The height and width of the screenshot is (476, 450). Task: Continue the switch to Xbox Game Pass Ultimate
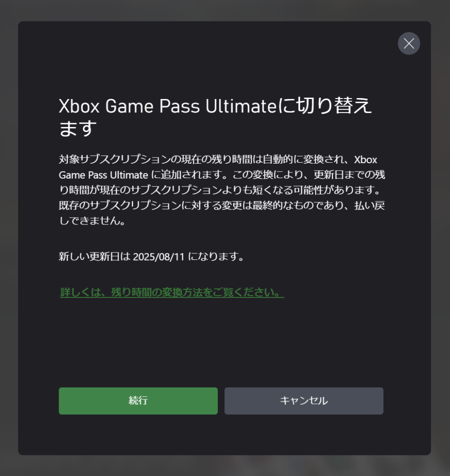pos(138,401)
